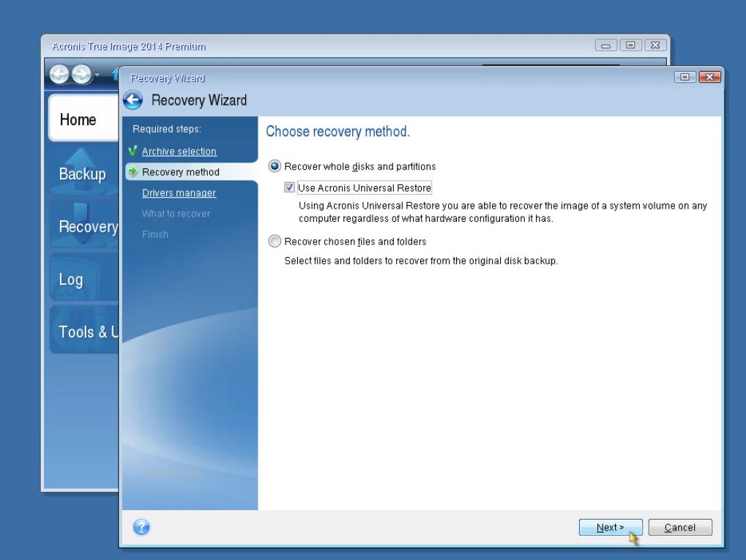Cancel the Recovery Wizard

click(x=680, y=527)
